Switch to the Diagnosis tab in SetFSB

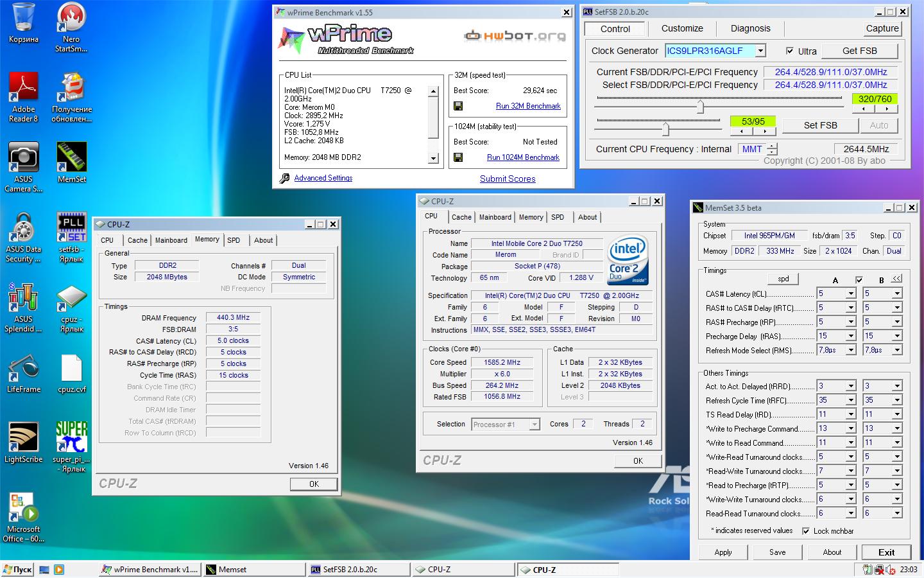coord(750,28)
